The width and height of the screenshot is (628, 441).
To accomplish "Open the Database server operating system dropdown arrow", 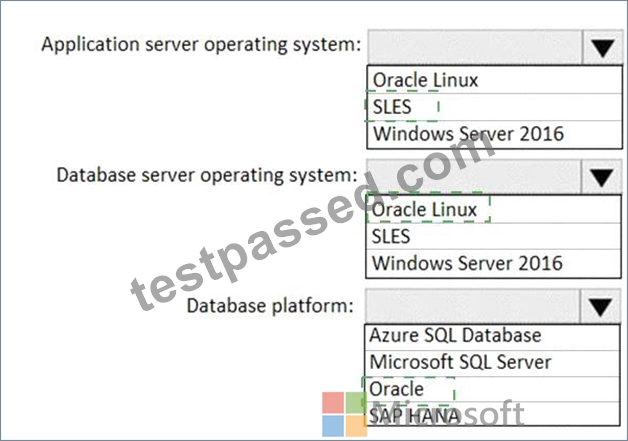I will pyautogui.click(x=601, y=177).
